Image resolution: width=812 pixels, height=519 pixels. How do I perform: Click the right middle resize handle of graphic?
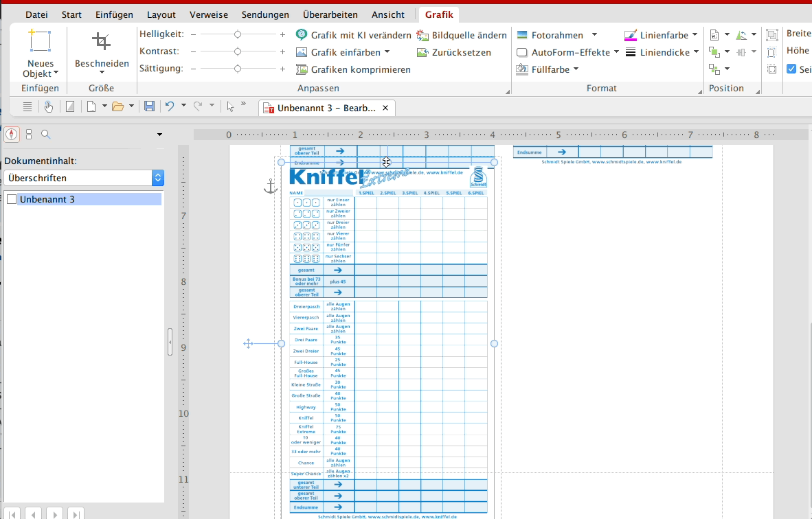[494, 343]
